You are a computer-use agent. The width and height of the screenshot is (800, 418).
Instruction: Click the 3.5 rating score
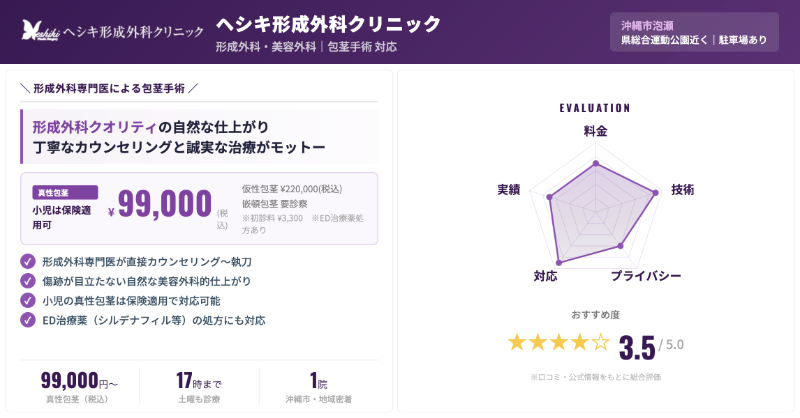click(x=636, y=346)
